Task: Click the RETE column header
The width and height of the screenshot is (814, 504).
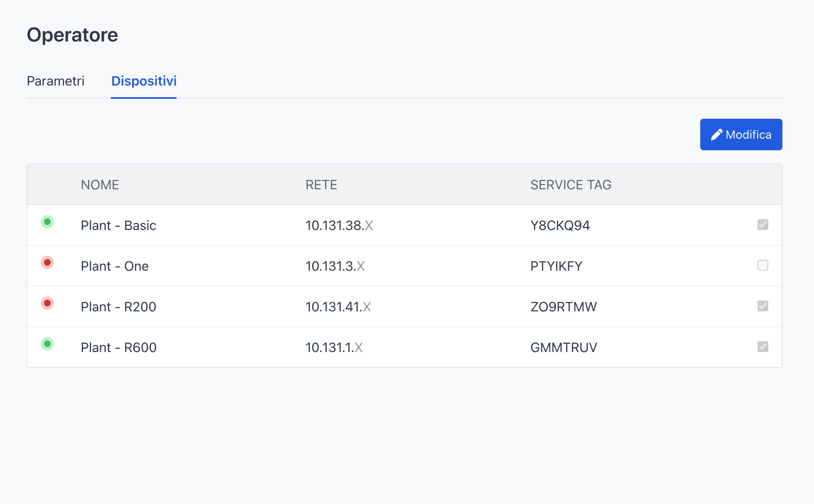Action: click(x=321, y=185)
